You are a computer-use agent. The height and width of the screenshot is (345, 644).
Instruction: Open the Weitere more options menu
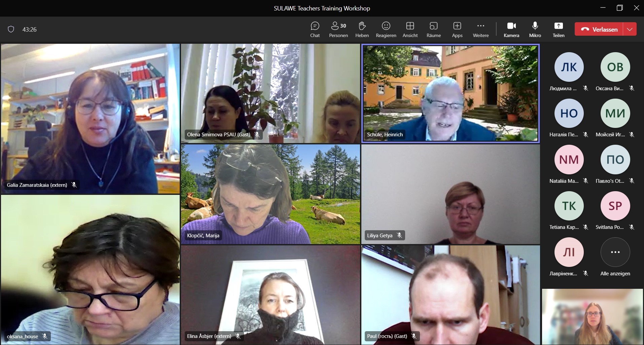[481, 30]
